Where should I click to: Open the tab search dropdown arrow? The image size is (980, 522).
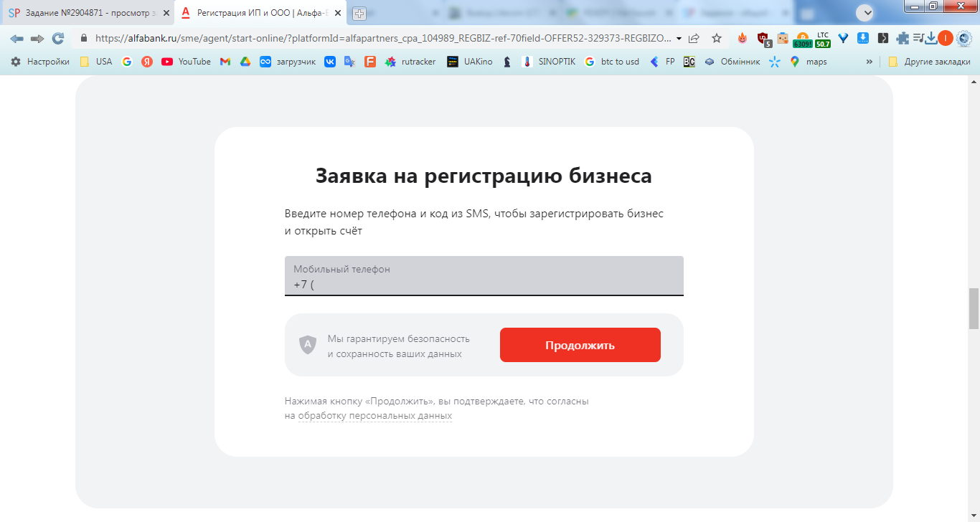(864, 12)
